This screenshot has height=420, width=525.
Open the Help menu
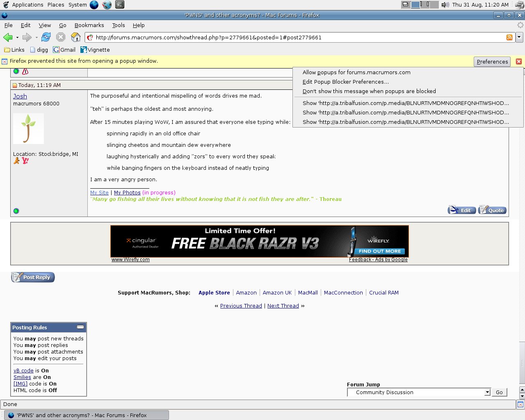pyautogui.click(x=139, y=25)
